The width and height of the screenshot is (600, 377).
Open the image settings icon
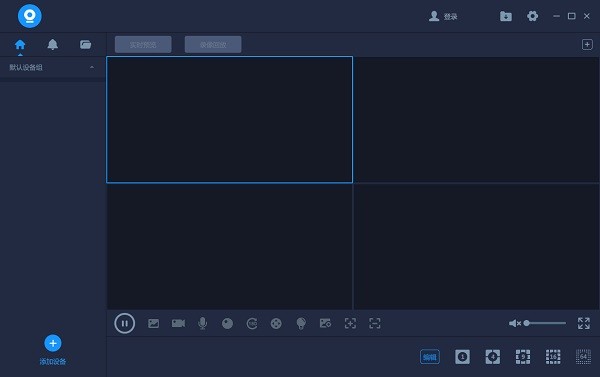(325, 323)
